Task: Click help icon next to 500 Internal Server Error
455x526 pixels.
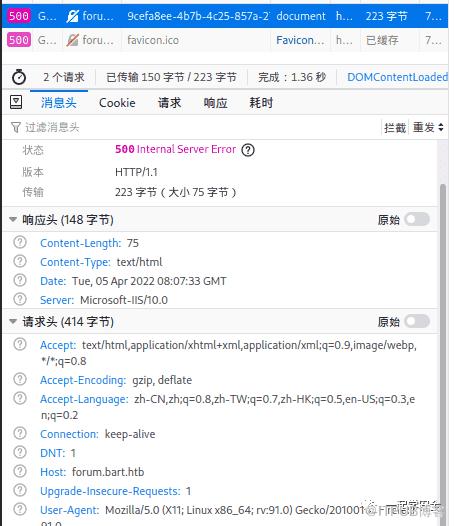Action: pos(248,150)
